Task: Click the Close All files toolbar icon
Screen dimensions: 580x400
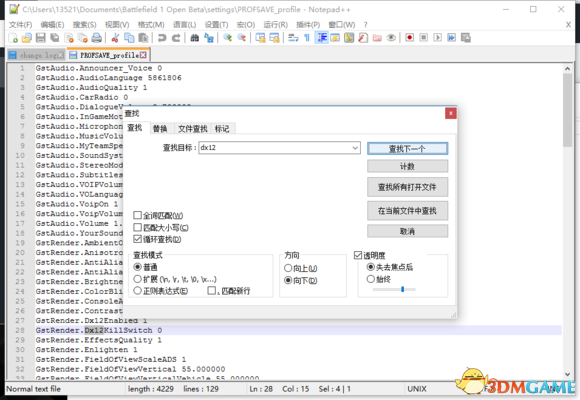Action: pyautogui.click(x=83, y=38)
